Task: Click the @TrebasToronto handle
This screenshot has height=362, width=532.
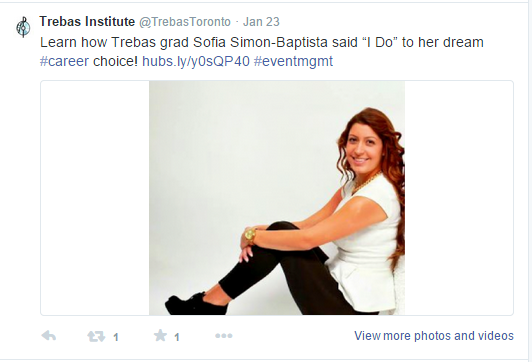Action: point(185,22)
